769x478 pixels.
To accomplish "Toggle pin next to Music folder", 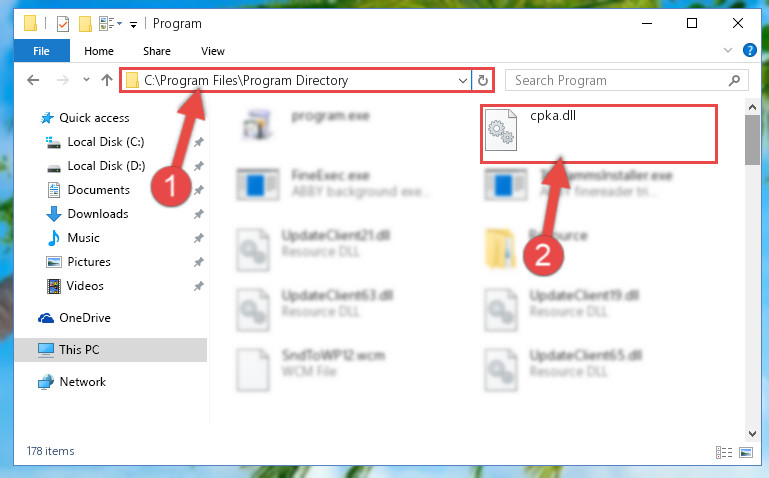I will click(199, 238).
